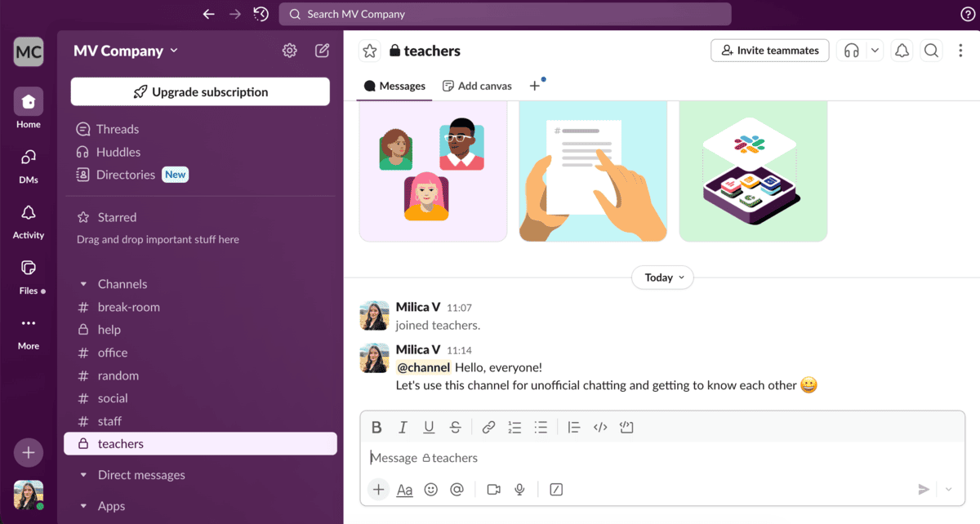Open workspace preferences with the gear icon
Image resolution: width=980 pixels, height=524 pixels.
(x=289, y=50)
